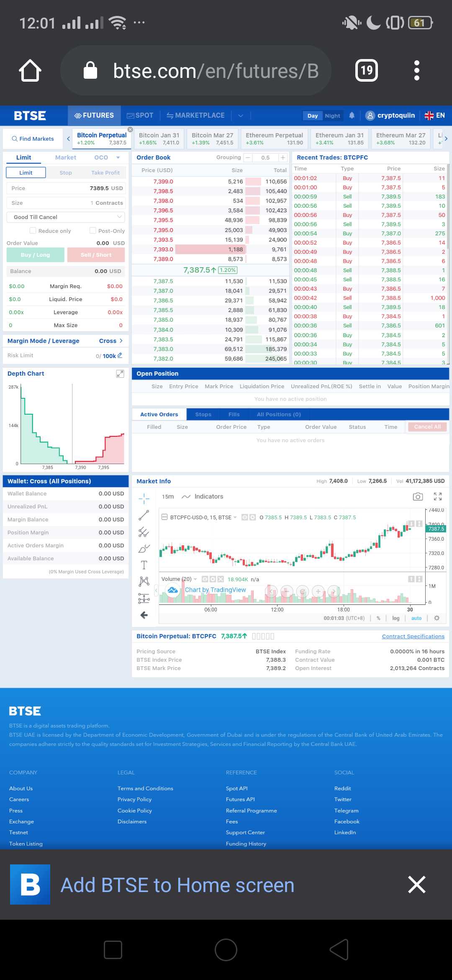Toggle log scale on chart

(396, 618)
